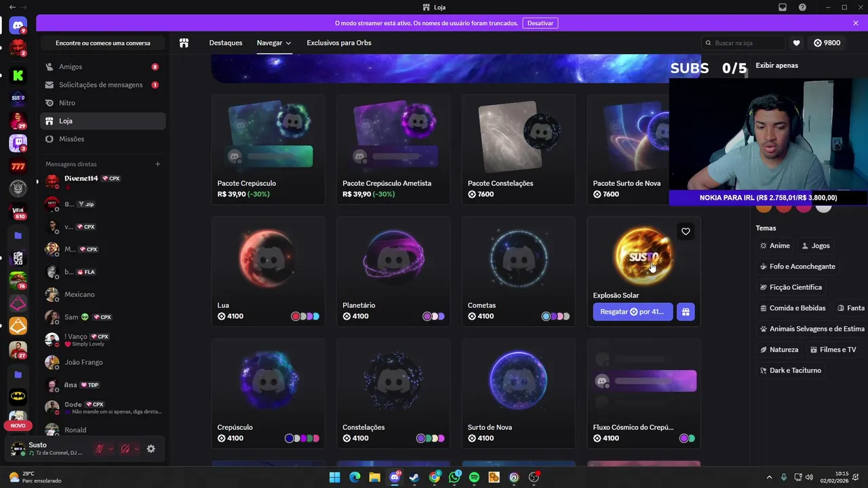Disable streamer mode with Desativar
The width and height of the screenshot is (868, 488).
[540, 23]
